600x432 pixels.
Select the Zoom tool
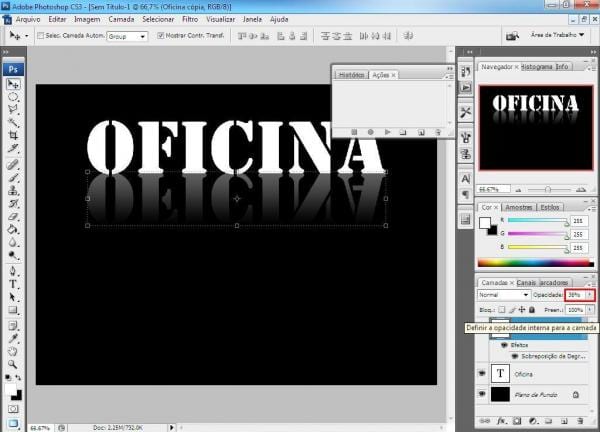13,364
